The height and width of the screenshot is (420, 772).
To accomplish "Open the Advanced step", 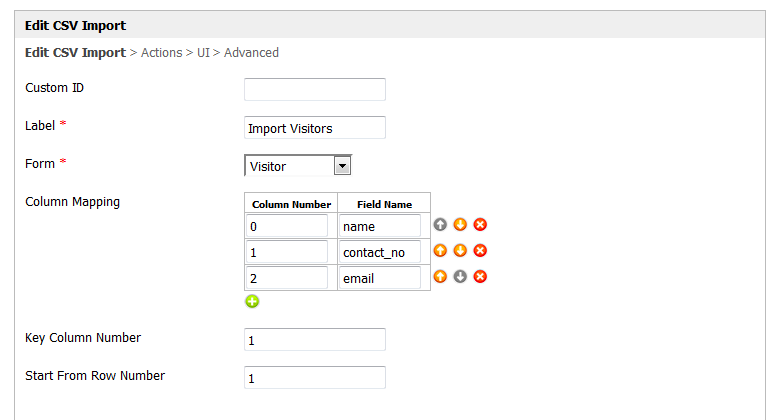I will tap(251, 52).
